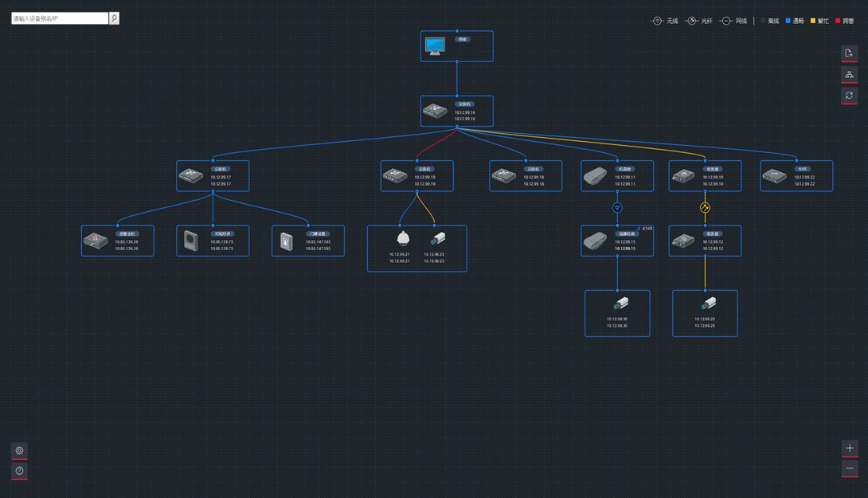The height and width of the screenshot is (498, 868).
Task: Focus the device name/IP search field
Action: pos(60,18)
